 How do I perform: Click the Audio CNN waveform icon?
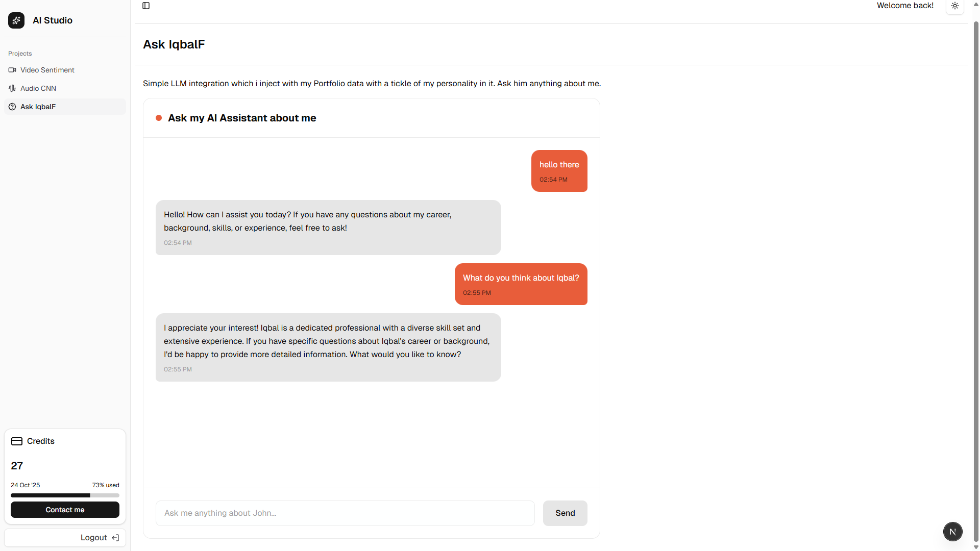tap(12, 88)
